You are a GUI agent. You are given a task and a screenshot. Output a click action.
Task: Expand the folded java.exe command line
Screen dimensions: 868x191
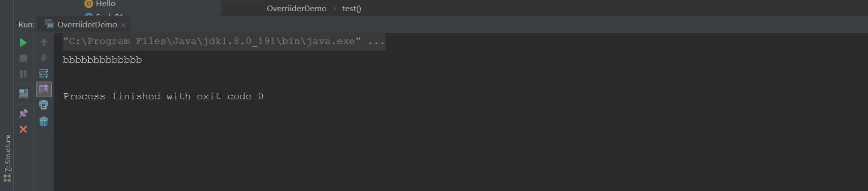point(212,42)
